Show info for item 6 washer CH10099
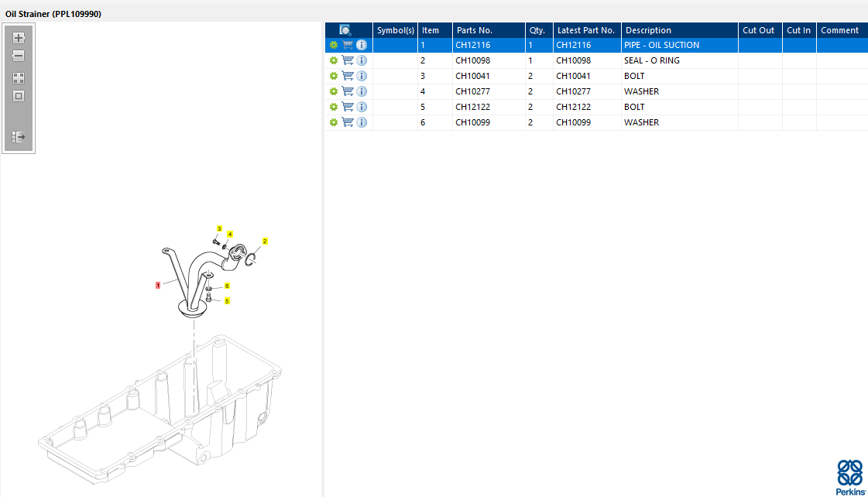 point(362,122)
